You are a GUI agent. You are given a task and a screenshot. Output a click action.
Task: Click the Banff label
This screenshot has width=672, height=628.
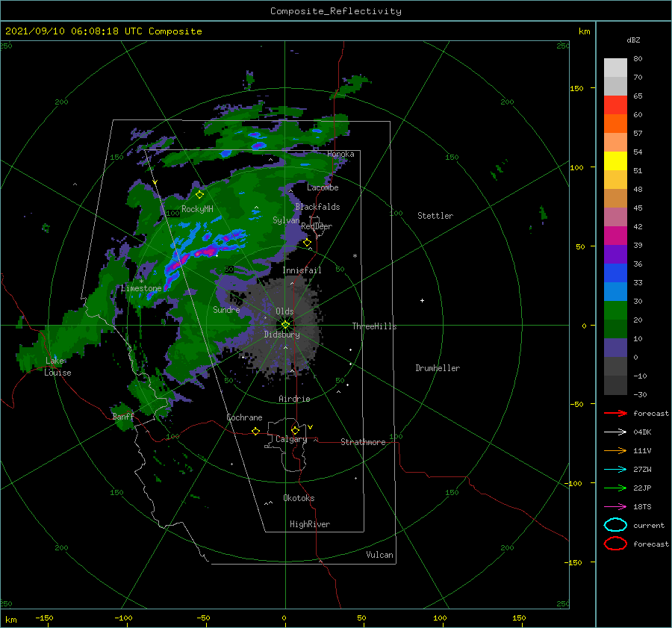click(x=123, y=417)
